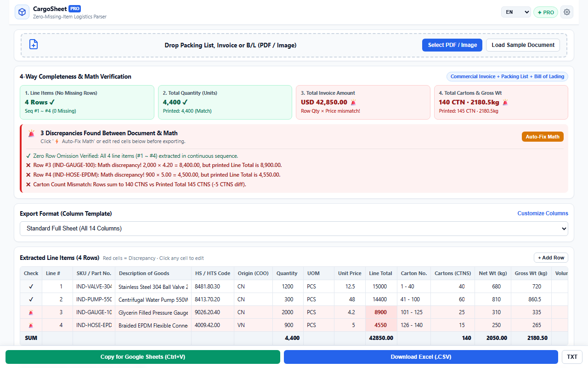This screenshot has width=588, height=368.
Task: Click the alarm icon next to 3 Discrepancies Found
Action: pyautogui.click(x=31, y=133)
